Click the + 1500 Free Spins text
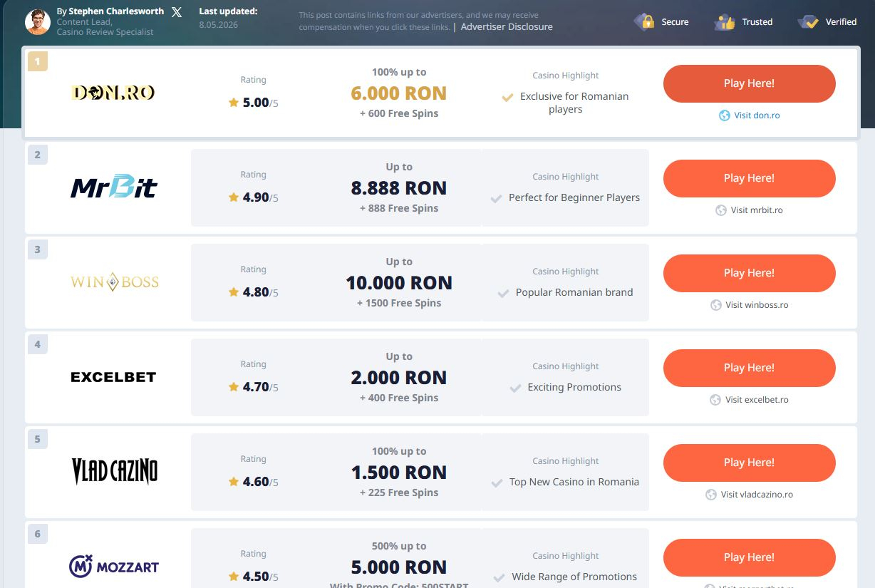 tap(399, 303)
